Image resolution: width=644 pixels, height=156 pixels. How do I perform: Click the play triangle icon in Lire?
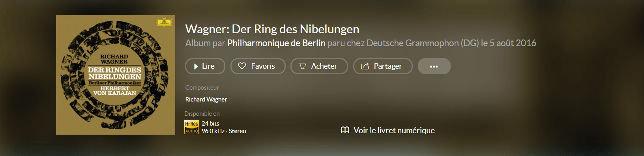196,66
